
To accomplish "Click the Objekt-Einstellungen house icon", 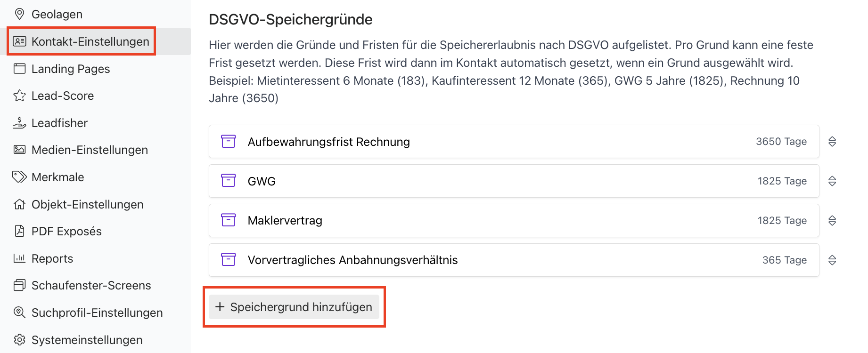I will [19, 204].
